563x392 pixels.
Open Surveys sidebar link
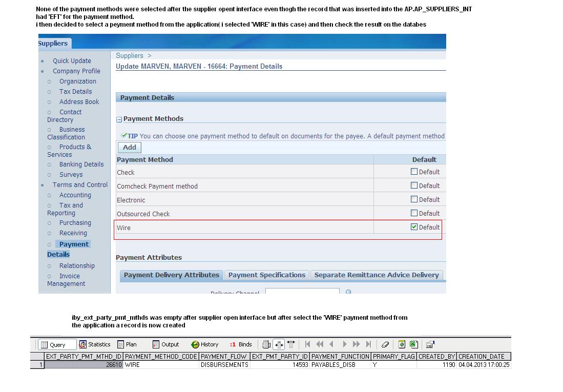[x=71, y=175]
